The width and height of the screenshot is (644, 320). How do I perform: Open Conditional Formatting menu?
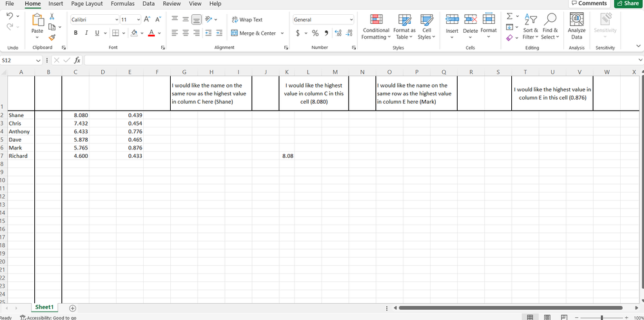point(375,26)
